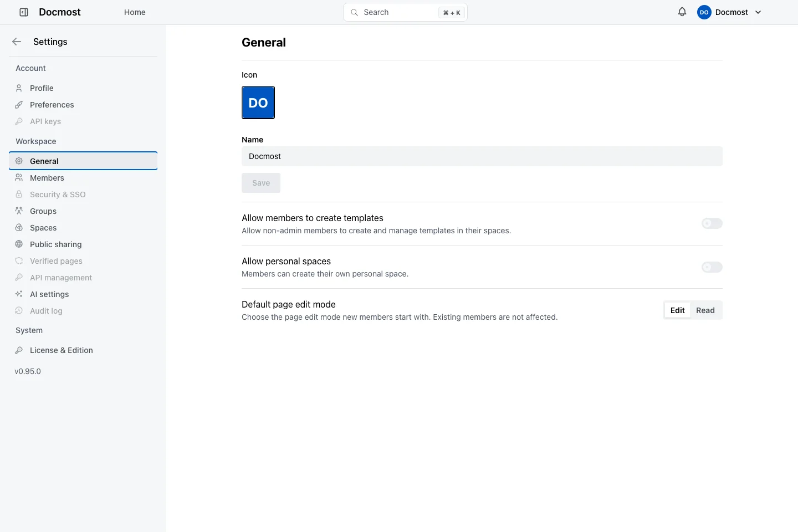Click the Account section label
798x532 pixels.
pos(30,68)
